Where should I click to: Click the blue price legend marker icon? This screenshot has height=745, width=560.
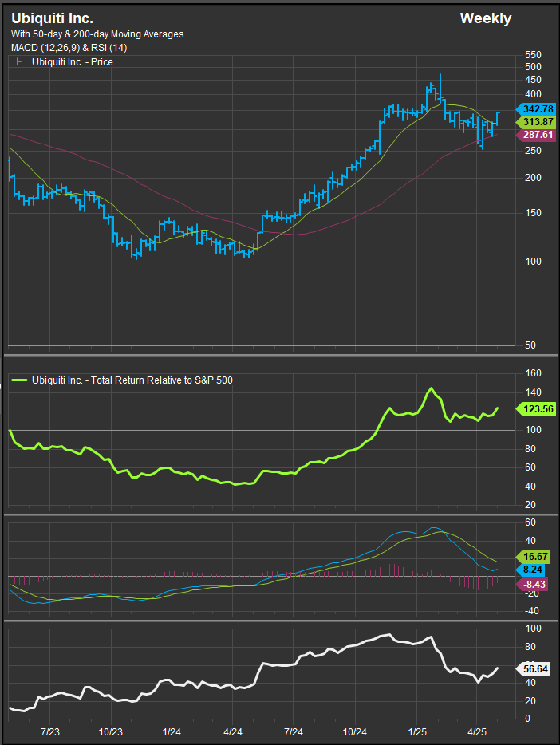pos(19,61)
